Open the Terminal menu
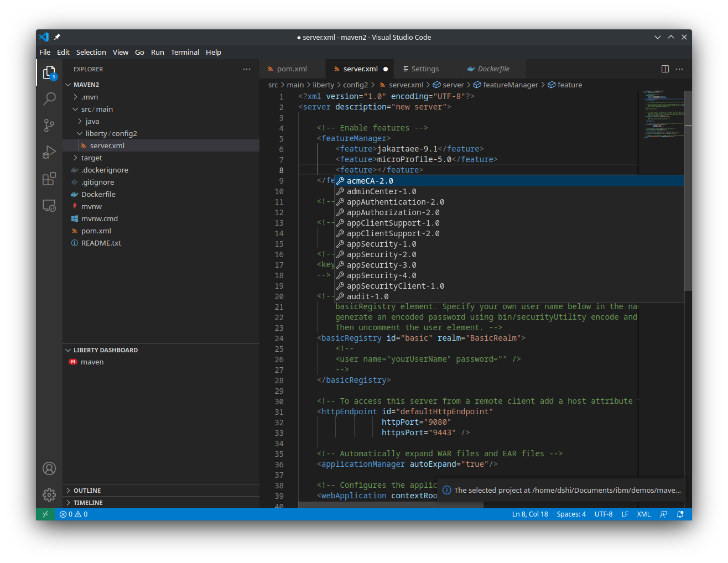 pos(185,52)
